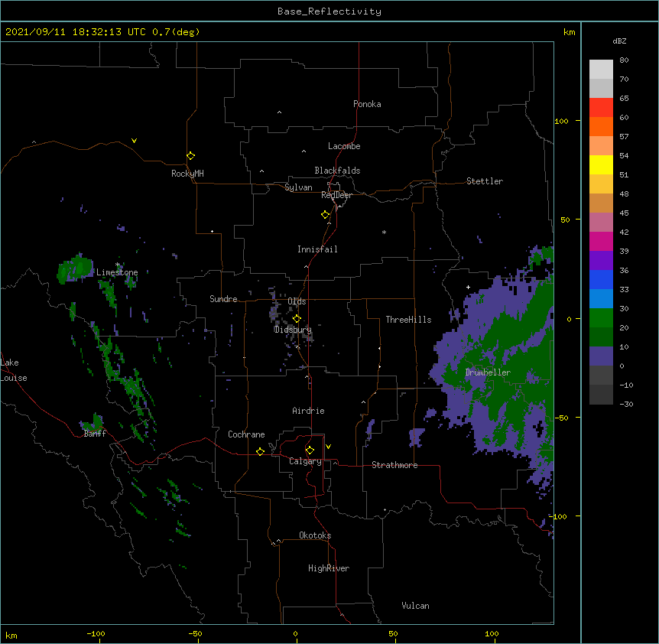Click the 80 value on the dBZ scale
Image resolution: width=659 pixels, height=644 pixels.
tap(624, 60)
